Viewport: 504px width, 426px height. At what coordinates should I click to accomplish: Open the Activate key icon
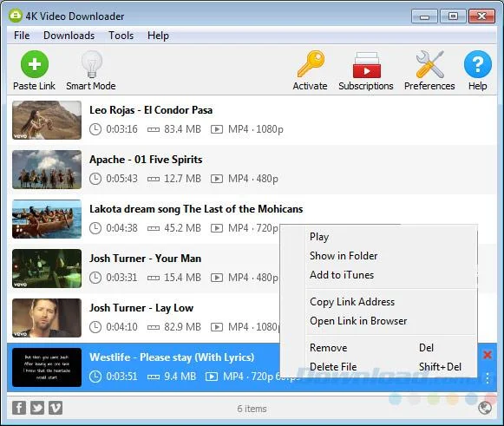(311, 64)
